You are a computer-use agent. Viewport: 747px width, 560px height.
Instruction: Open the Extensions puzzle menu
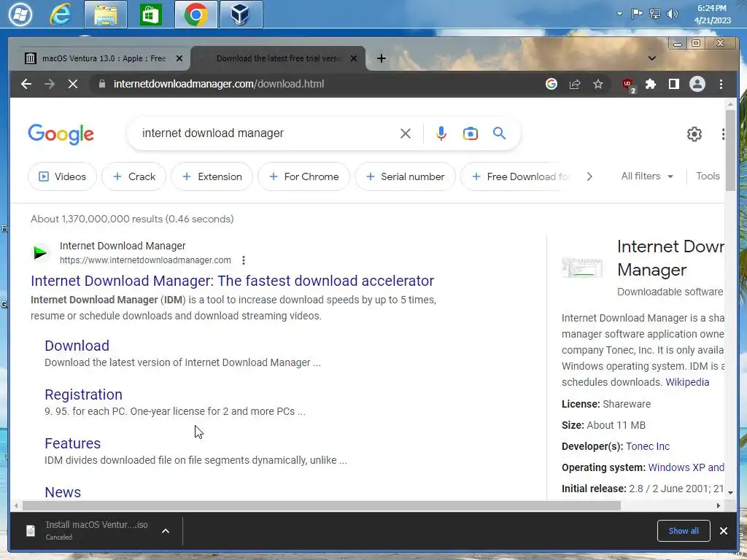[650, 85]
